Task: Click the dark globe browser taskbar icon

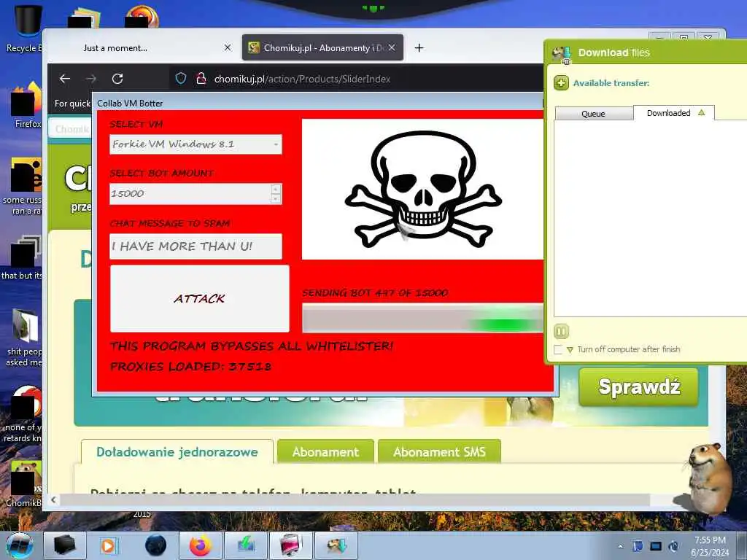Action: point(155,545)
